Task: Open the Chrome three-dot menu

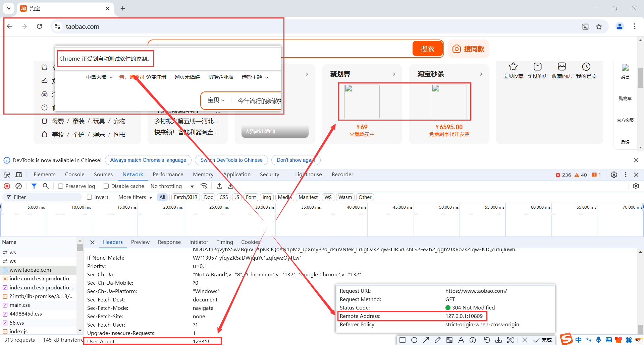Action: [x=635, y=26]
